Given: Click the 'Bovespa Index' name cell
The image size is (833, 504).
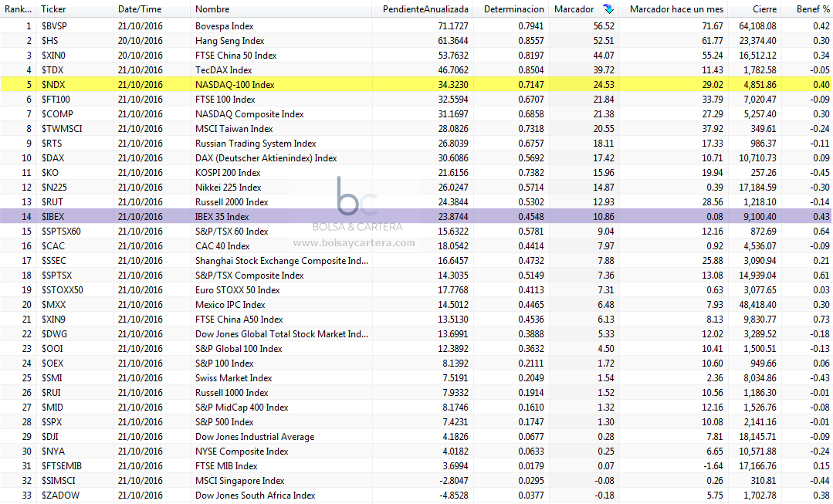Looking at the screenshot, I should coord(224,26).
